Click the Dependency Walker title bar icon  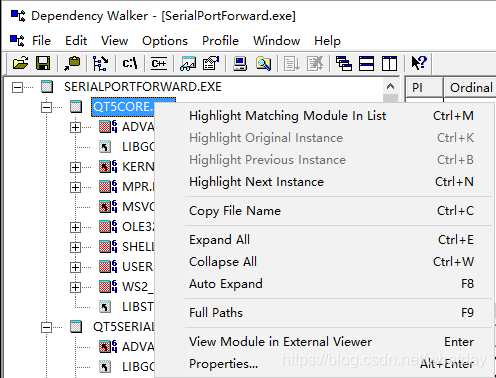point(18,16)
